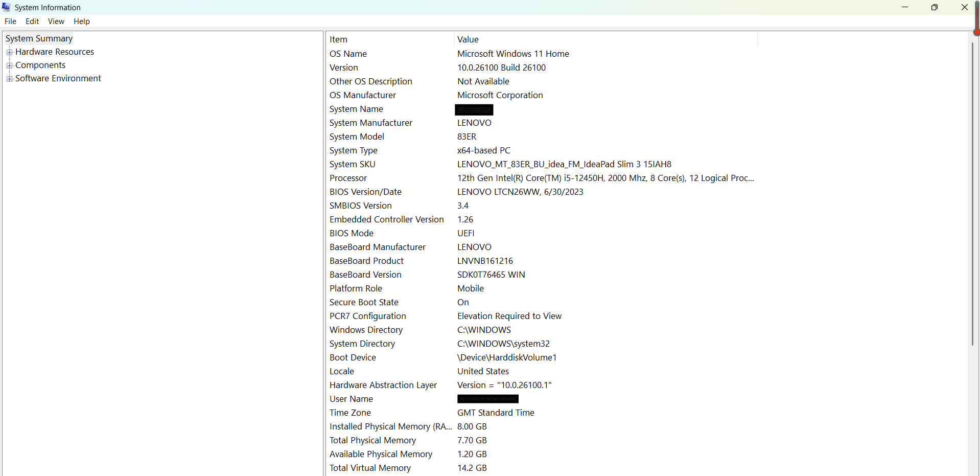Image resolution: width=980 pixels, height=476 pixels.
Task: Click the vertical scrollbar in details pane
Action: click(973, 194)
